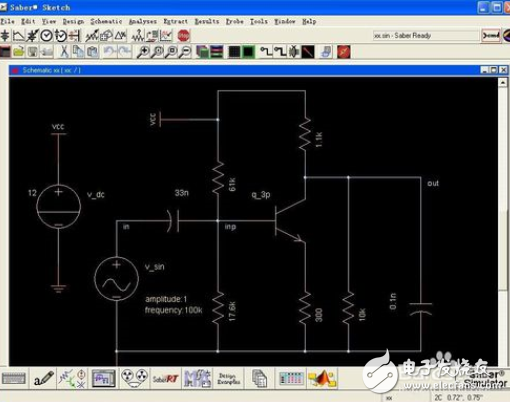The height and width of the screenshot is (402, 510).
Task: Select the wire drawing tool icon
Action: tap(266, 52)
